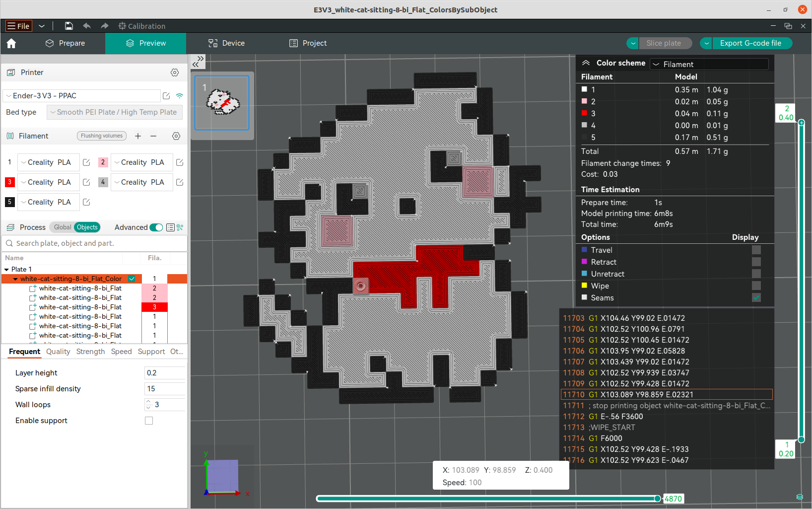
Task: Add a filament with the plus icon
Action: (138, 136)
